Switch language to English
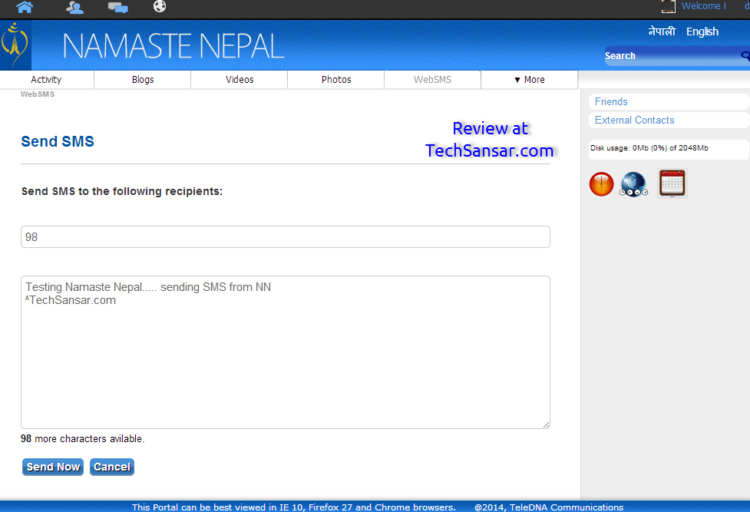750x512 pixels. click(702, 32)
